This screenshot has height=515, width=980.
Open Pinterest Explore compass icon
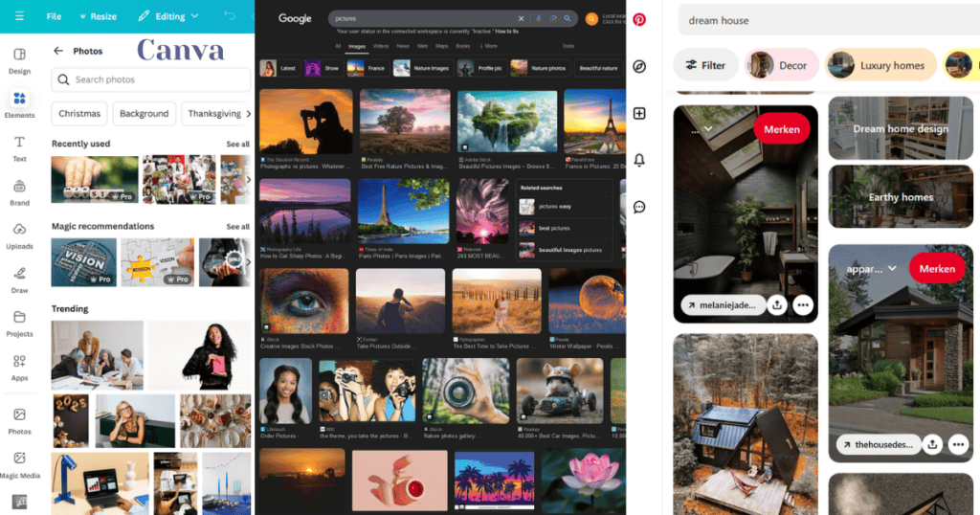(639, 66)
